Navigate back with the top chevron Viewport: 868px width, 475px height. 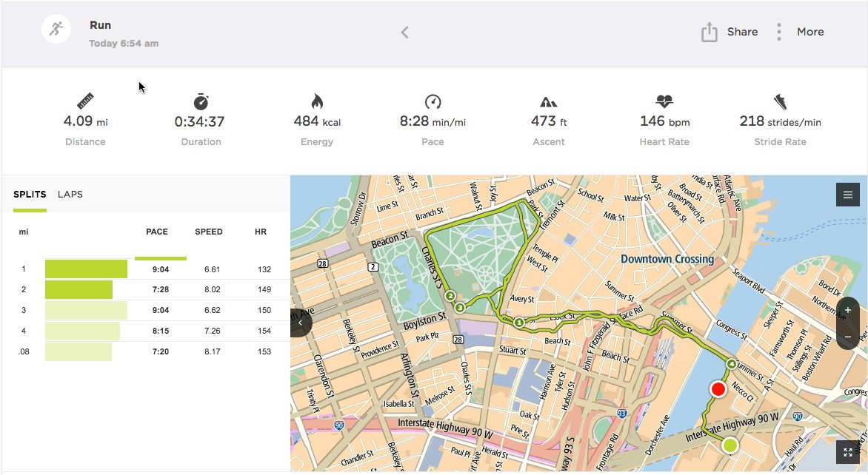click(x=404, y=32)
